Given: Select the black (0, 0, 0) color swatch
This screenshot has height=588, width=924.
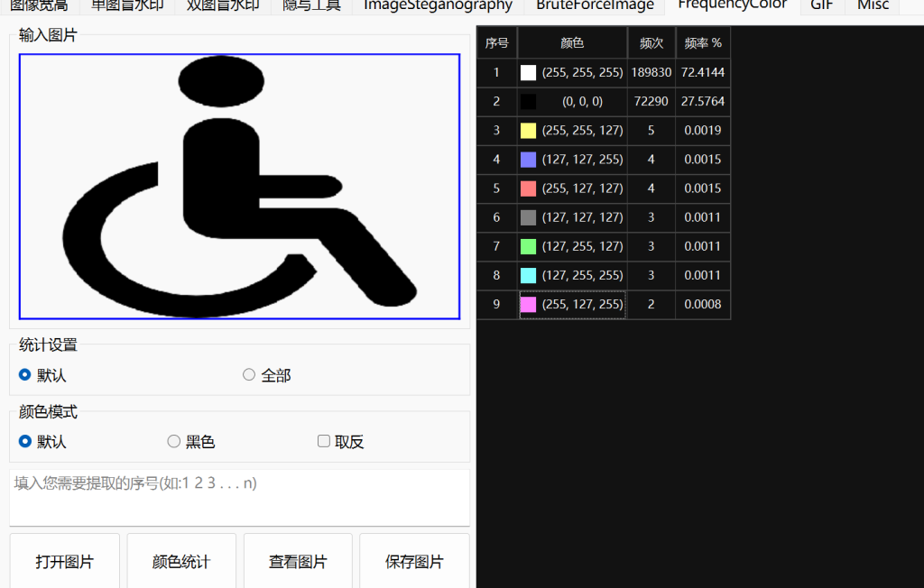Looking at the screenshot, I should coord(529,102).
